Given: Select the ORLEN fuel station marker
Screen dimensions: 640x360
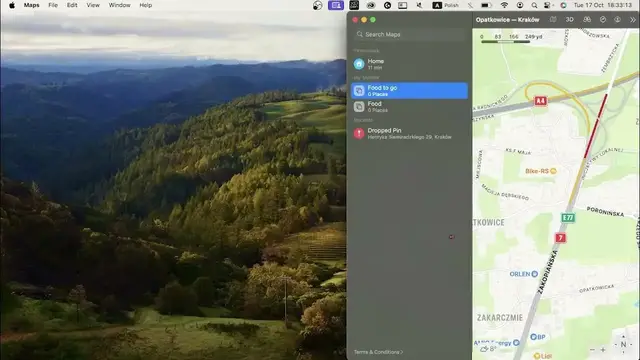Looking at the screenshot, I should pos(524,274).
